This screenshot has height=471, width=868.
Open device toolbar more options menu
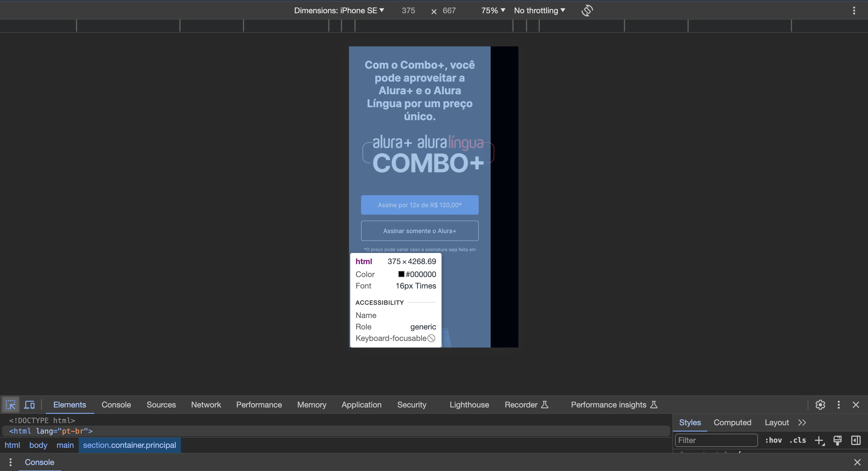pyautogui.click(x=854, y=11)
